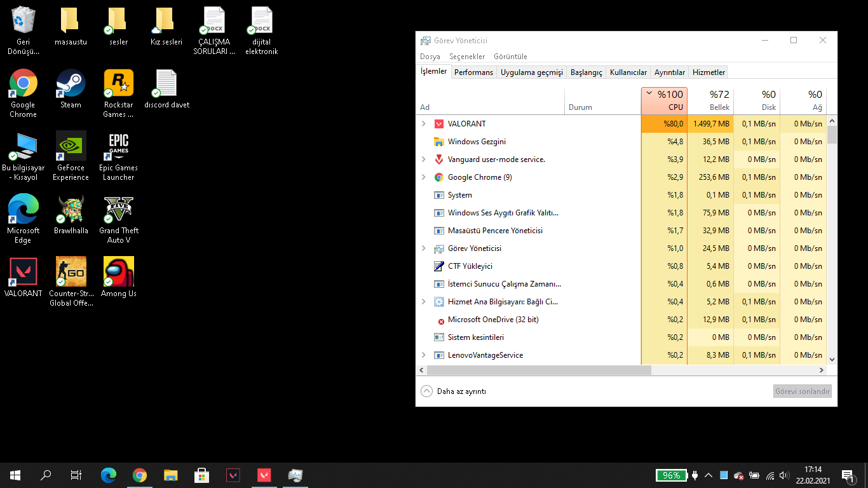Click the scroll-down arrow of process list
The height and width of the screenshot is (488, 868).
(x=832, y=360)
